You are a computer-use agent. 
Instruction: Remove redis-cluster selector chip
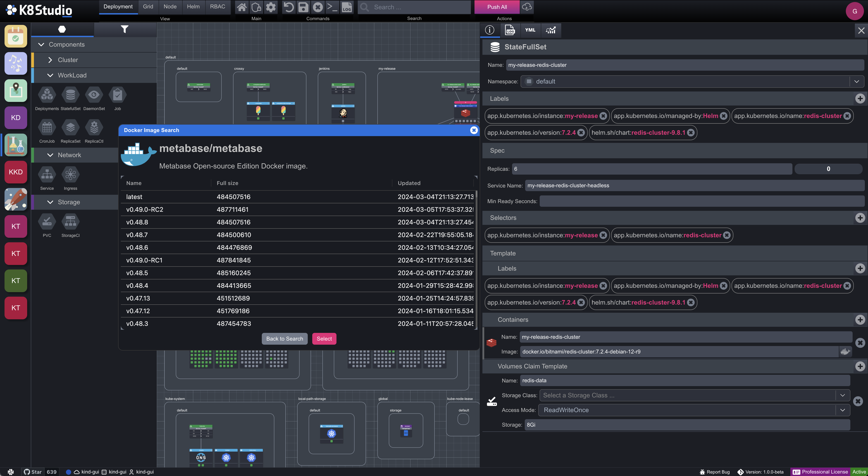click(727, 235)
